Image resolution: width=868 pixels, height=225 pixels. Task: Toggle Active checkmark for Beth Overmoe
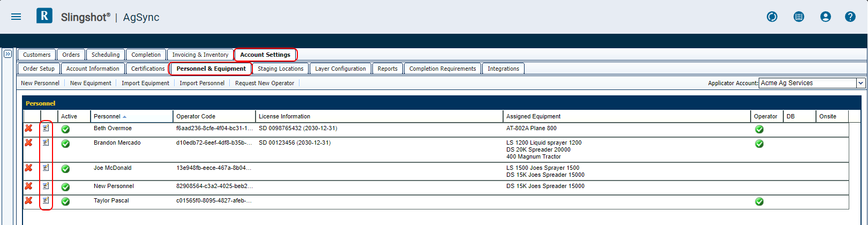coord(65,129)
